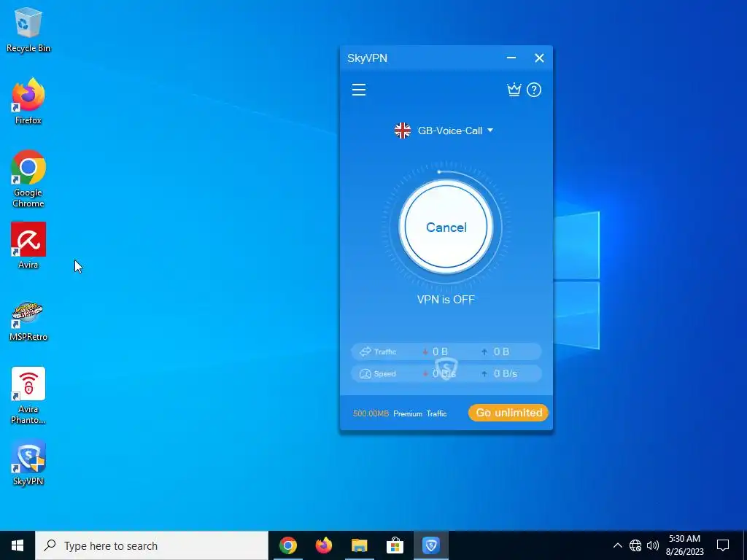Select the Avira Phantom VPN desktop shortcut
The width and height of the screenshot is (747, 560).
tap(28, 396)
